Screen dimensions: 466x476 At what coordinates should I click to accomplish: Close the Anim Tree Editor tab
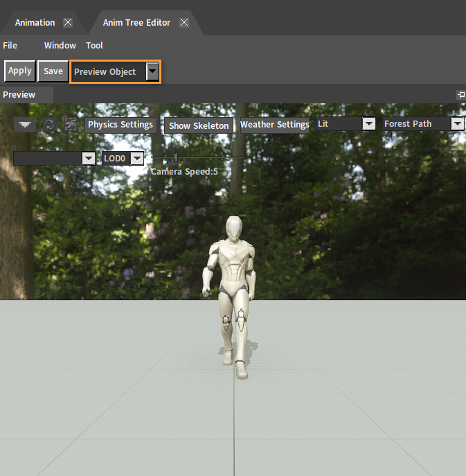coord(184,22)
